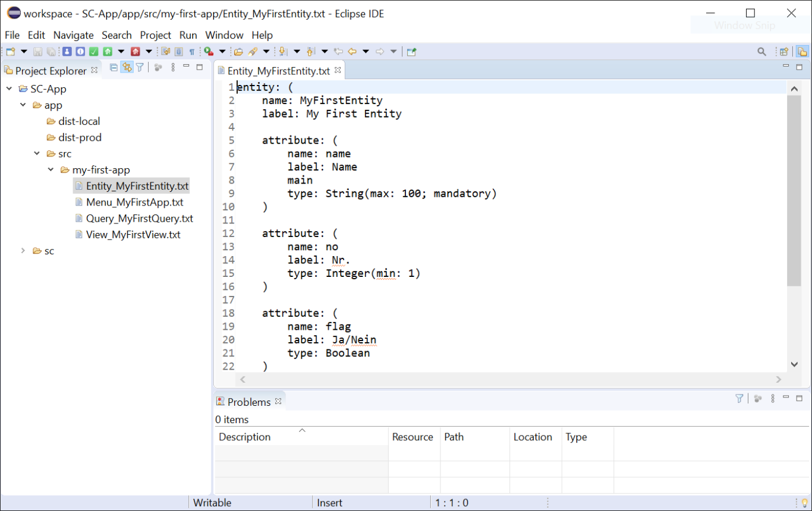The height and width of the screenshot is (511, 812).
Task: Collapse the SC-App project node
Action: (x=9, y=89)
